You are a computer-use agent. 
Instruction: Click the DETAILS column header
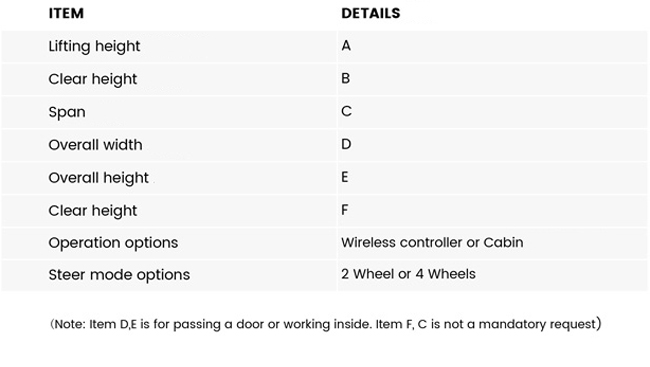[371, 13]
